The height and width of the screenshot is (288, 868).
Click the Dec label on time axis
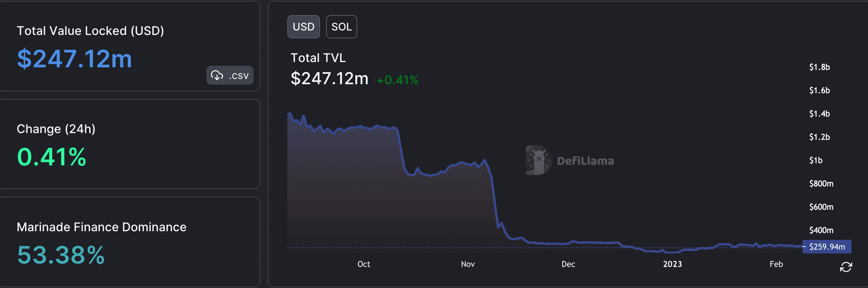click(568, 264)
